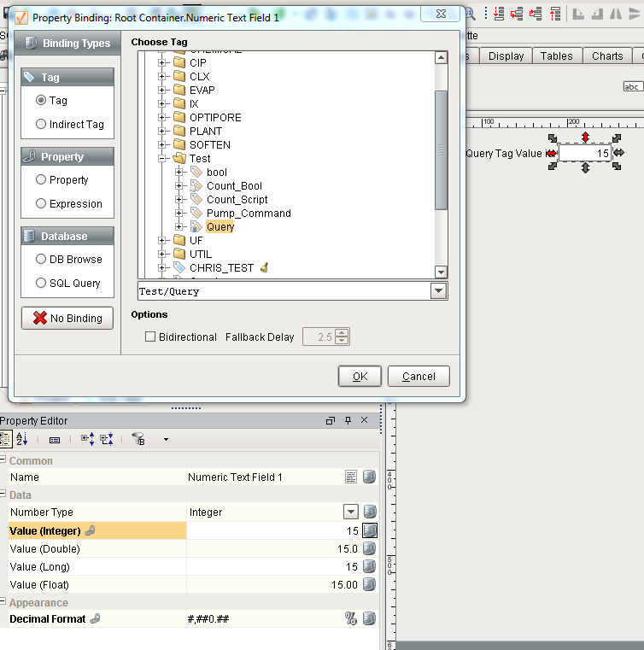This screenshot has width=644, height=650.
Task: Click the show description area icon
Action: point(55,440)
